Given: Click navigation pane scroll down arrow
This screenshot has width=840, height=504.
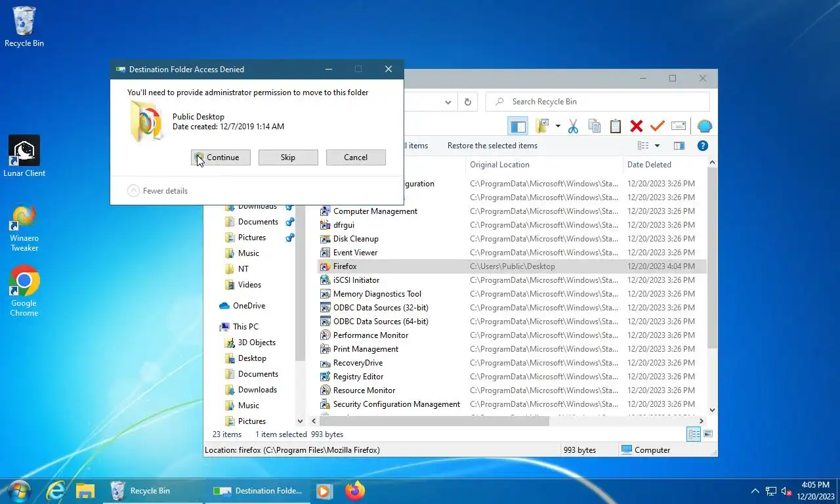Looking at the screenshot, I should pyautogui.click(x=300, y=421).
